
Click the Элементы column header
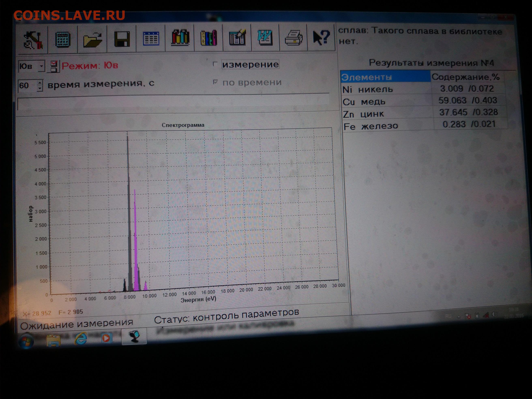pos(386,77)
